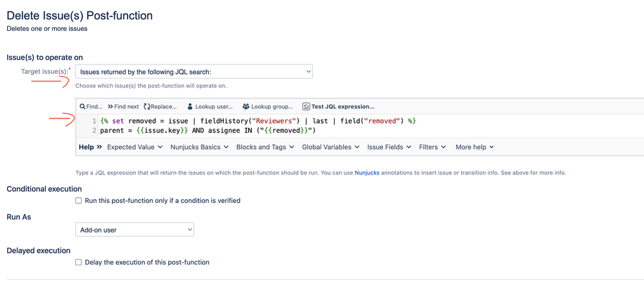Expand the Expected Value help menu
Viewport: 644px width, 284px height.
point(135,147)
